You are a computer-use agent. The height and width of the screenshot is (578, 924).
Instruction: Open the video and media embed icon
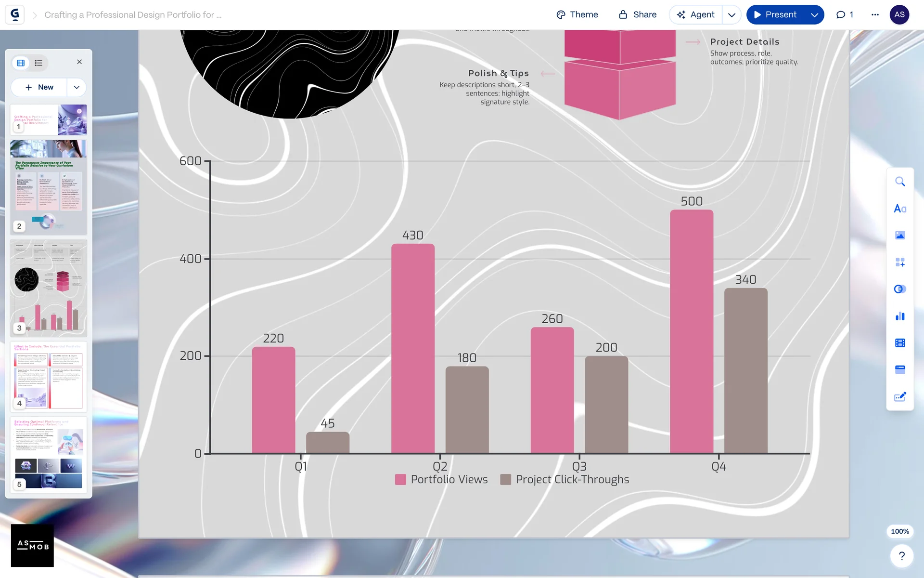pos(899,343)
